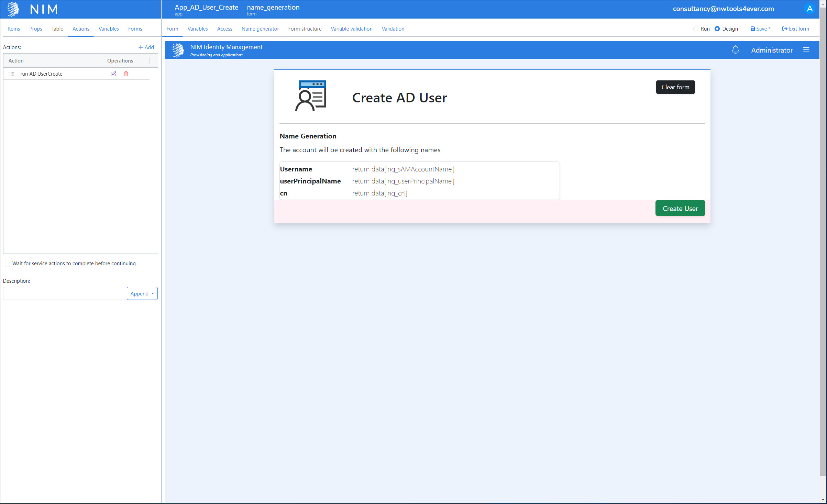Add a new action with plus icon
This screenshot has height=504, width=827.
146,47
